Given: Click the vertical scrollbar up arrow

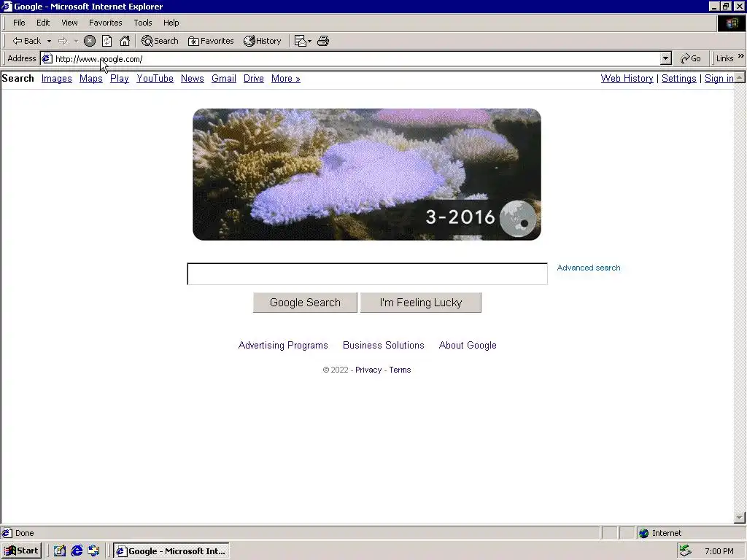Looking at the screenshot, I should point(740,77).
